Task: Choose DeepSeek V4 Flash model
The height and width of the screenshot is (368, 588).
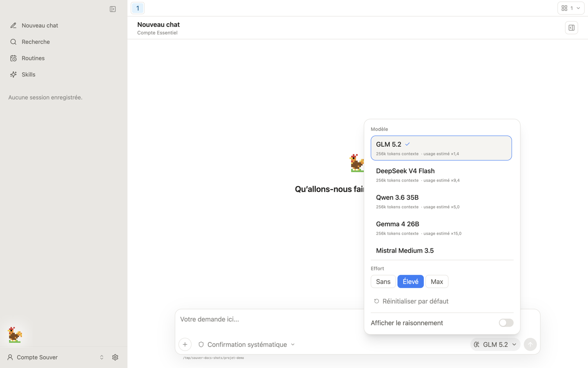Action: (441, 175)
